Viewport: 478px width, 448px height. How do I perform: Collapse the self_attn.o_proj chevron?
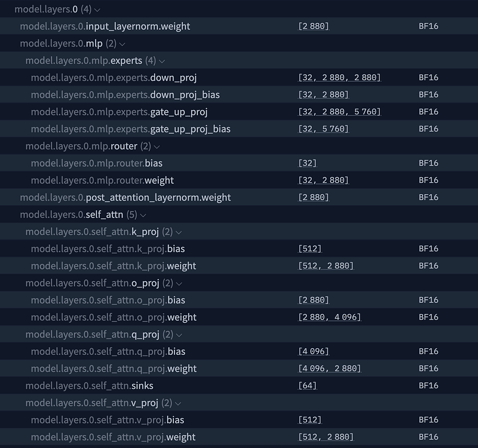pyautogui.click(x=179, y=284)
